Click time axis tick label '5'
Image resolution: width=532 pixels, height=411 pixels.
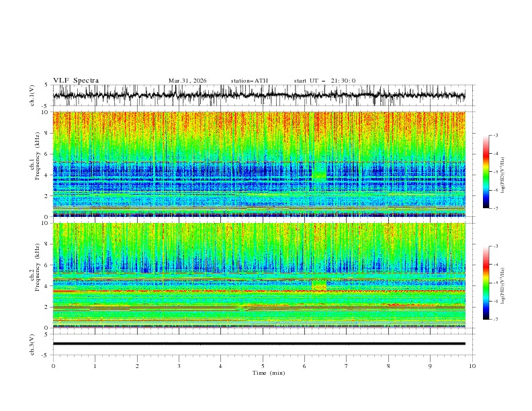(x=263, y=366)
